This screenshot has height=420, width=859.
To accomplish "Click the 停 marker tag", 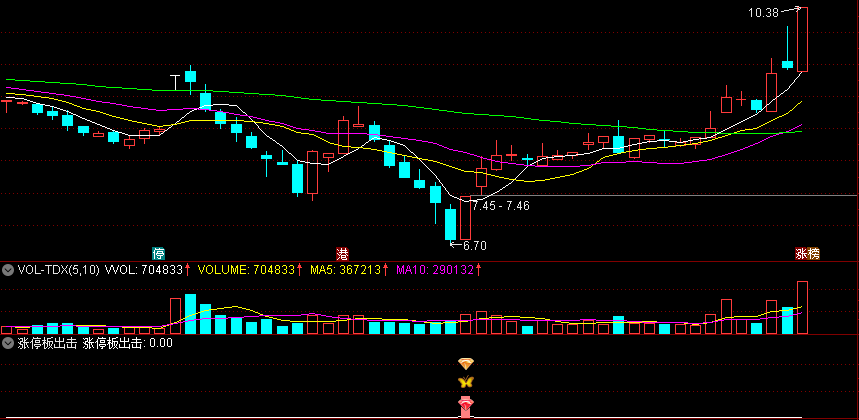I will click(x=158, y=254).
